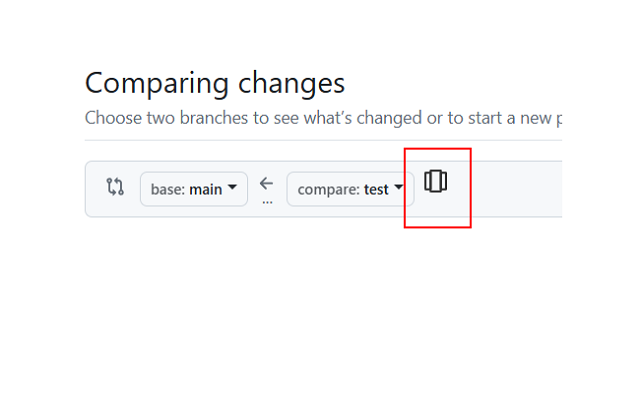Click the left arrow between branch selectors
The image size is (640, 400).
pyautogui.click(x=266, y=183)
